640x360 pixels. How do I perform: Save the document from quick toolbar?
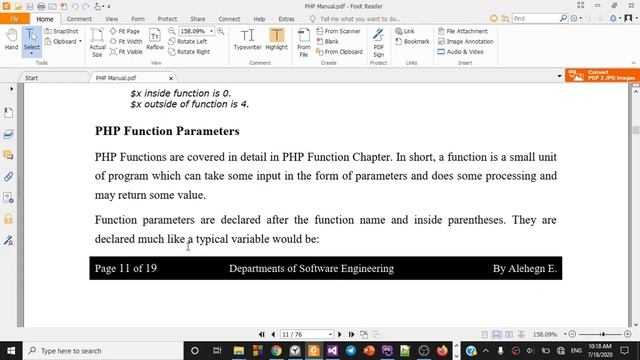click(x=30, y=7)
